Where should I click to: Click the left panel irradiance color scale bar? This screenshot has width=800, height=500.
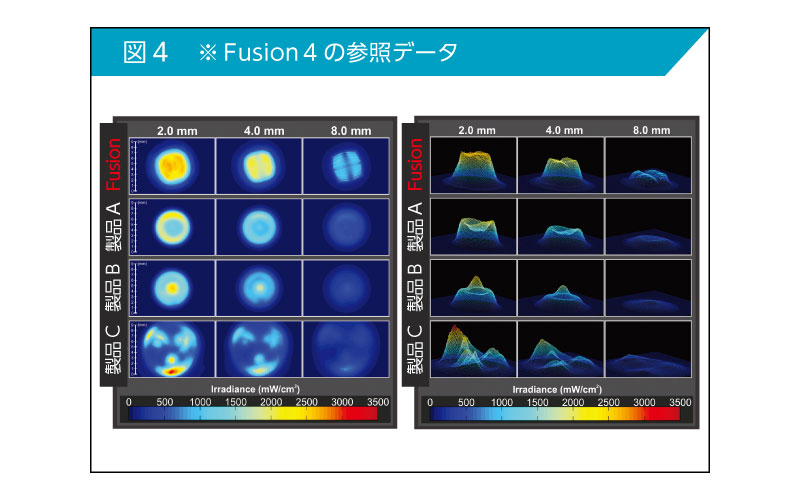[253, 414]
